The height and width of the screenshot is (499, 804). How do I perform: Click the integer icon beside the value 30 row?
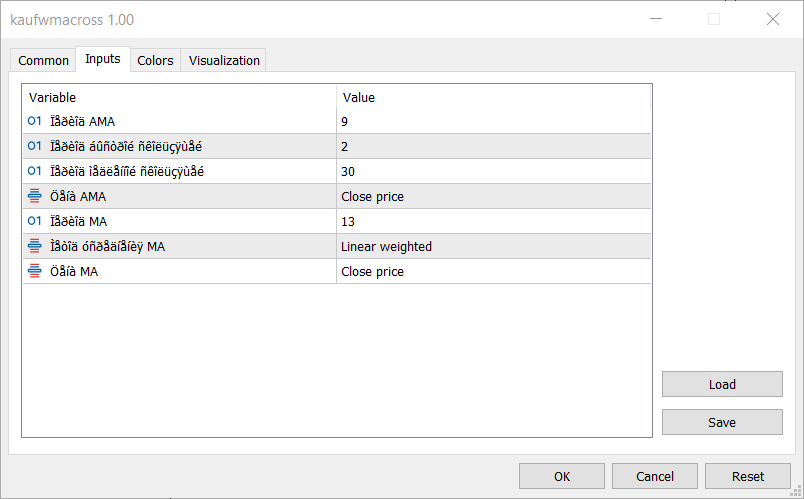pos(35,172)
